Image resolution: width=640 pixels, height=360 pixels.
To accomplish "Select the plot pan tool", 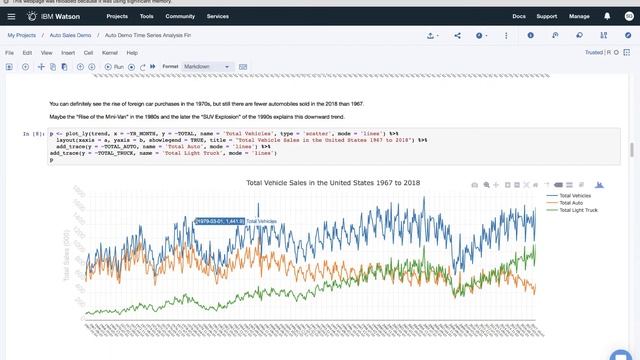I will (x=496, y=185).
